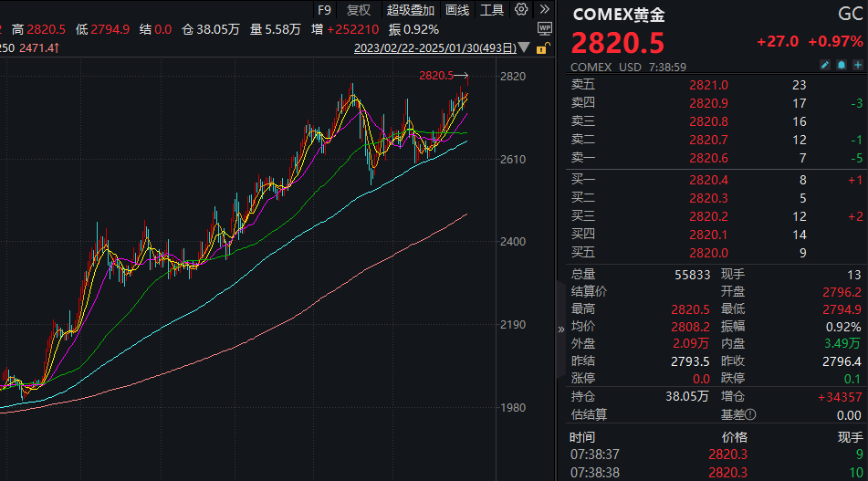Collapse quote panel with side arrow
The height and width of the screenshot is (481, 868).
click(560, 329)
